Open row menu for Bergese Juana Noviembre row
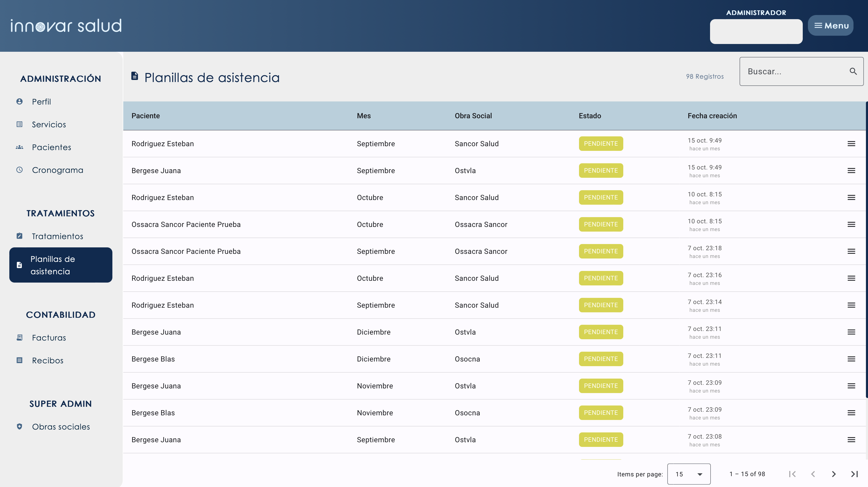 click(x=851, y=386)
